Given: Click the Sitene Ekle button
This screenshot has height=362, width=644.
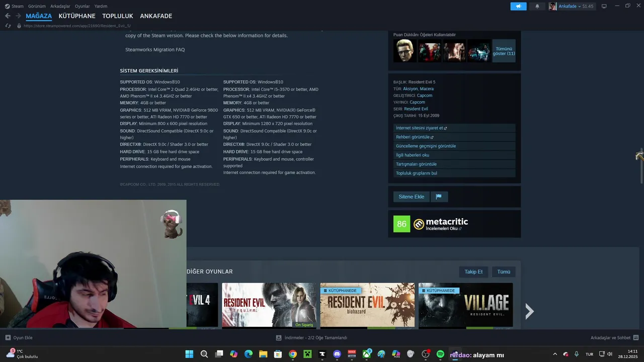Looking at the screenshot, I should coord(412,197).
